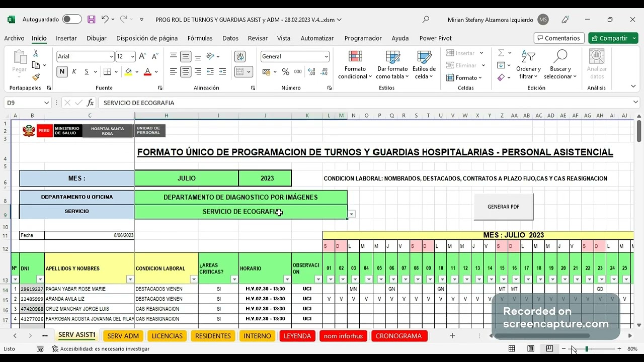Image resolution: width=644 pixels, height=362 pixels.
Task: Click the Name Box showing D9
Action: coord(24,103)
